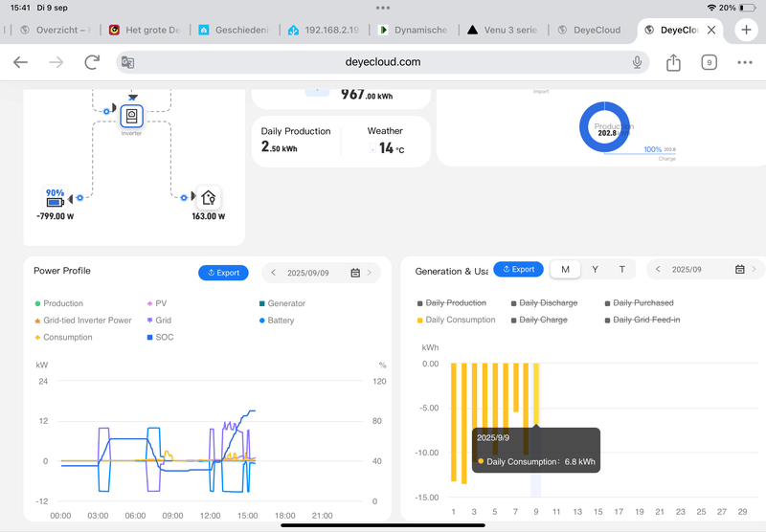Click the Inverter icon in flow diagram
This screenshot has height=532, width=766.
[x=131, y=116]
